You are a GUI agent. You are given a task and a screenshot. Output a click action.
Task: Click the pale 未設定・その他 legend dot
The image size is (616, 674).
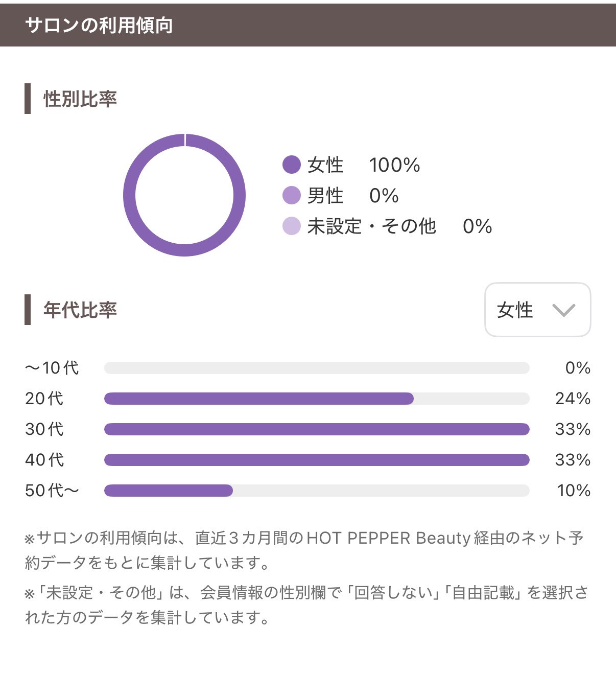[291, 226]
